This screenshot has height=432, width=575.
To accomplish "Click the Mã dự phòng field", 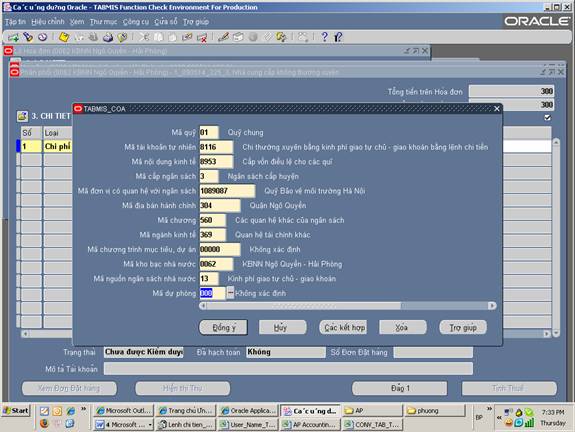I will tap(213, 293).
